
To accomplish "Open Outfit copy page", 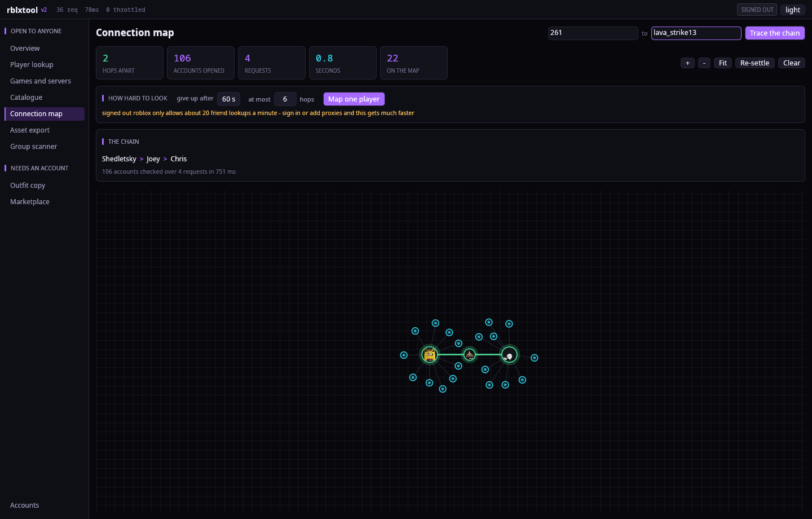I will (45, 186).
